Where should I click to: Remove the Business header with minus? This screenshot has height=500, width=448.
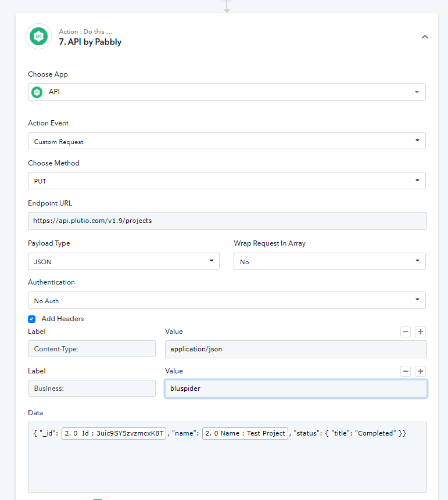pyautogui.click(x=406, y=372)
